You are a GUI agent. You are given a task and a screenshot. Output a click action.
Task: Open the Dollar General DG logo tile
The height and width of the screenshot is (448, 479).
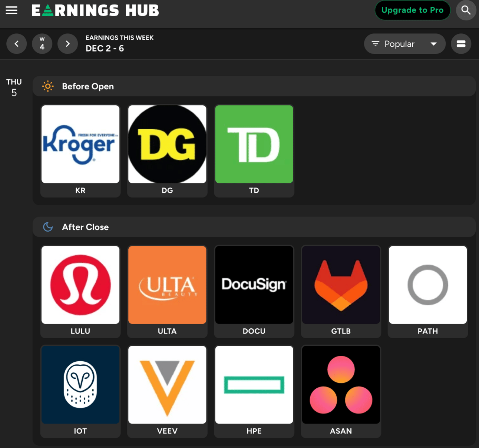[x=167, y=144]
